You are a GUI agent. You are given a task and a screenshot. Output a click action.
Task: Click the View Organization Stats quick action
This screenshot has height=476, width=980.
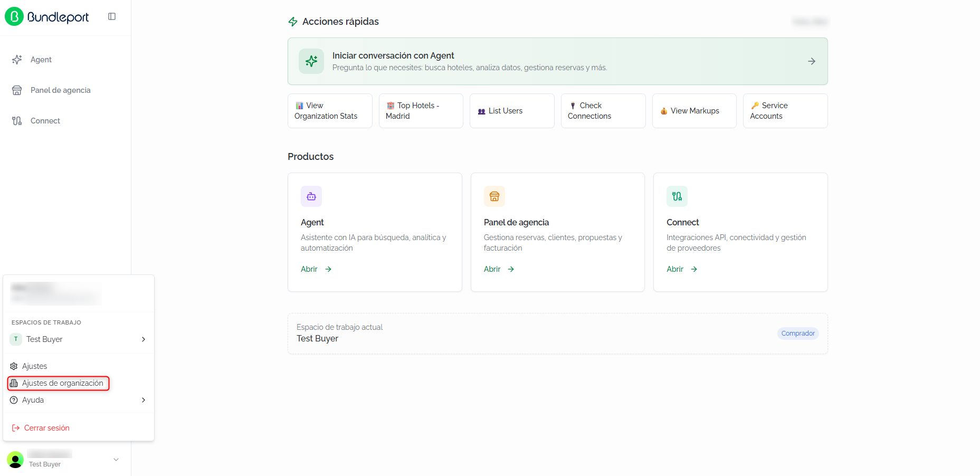click(330, 111)
